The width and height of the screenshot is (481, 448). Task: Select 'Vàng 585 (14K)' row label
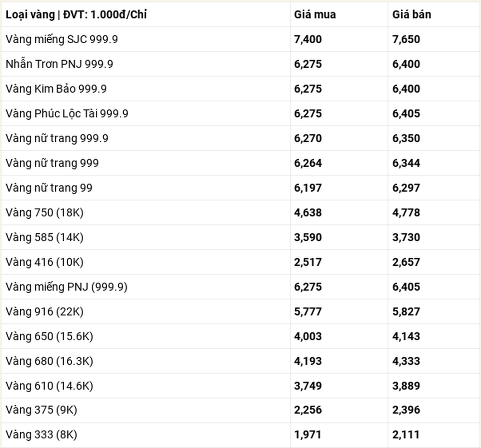point(44,237)
